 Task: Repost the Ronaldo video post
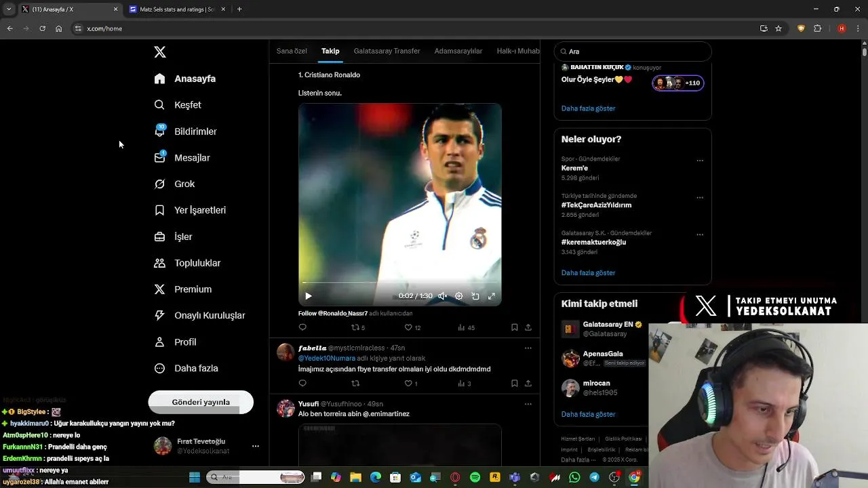[x=357, y=327]
